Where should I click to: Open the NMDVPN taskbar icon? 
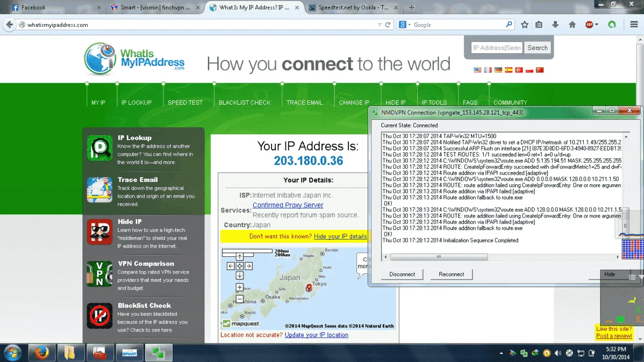coord(159,352)
